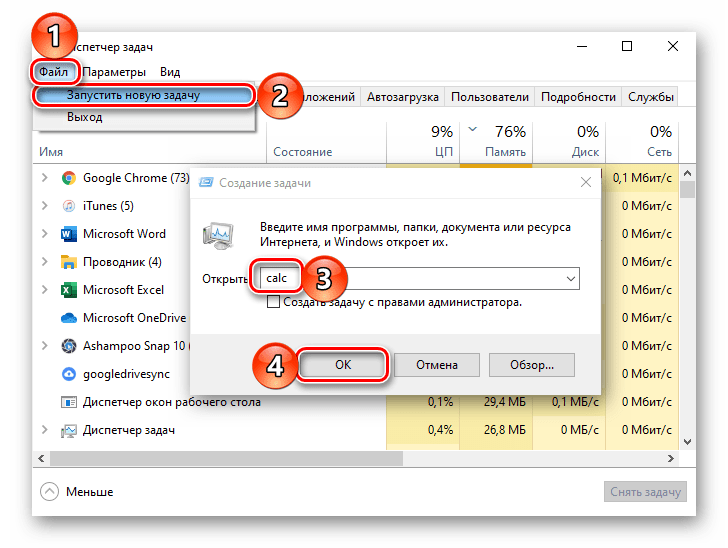
Task: Click the Проводник folder icon
Action: 69,262
